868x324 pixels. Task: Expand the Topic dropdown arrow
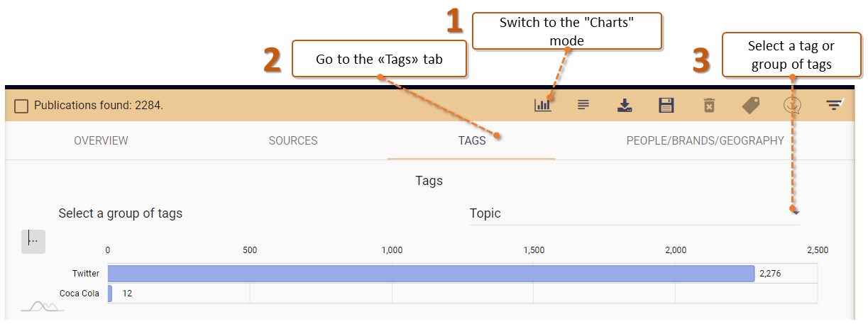(796, 212)
